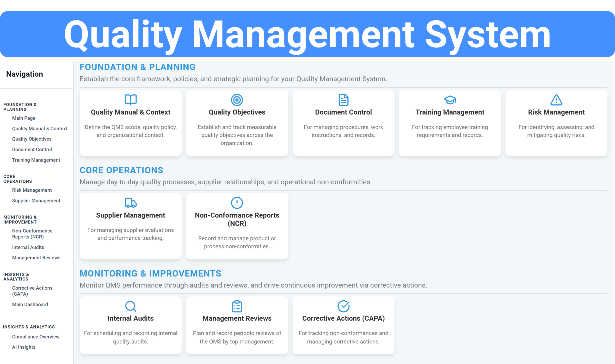Go to Quality Objectives in sidebar navigation
This screenshot has width=615, height=364.
tap(32, 139)
